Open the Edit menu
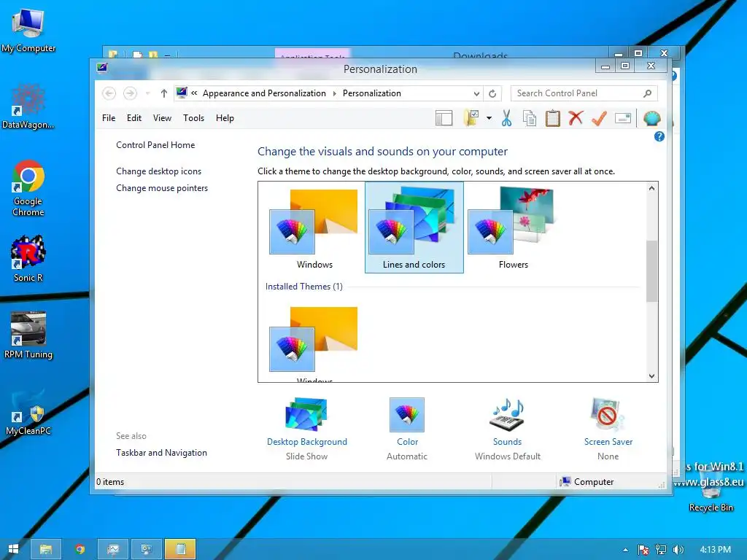 coord(134,118)
